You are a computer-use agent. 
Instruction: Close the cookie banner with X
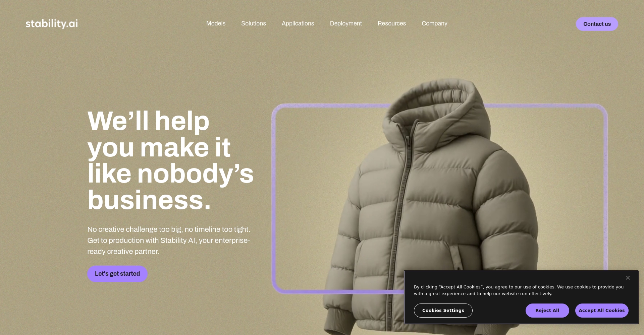[628, 278]
